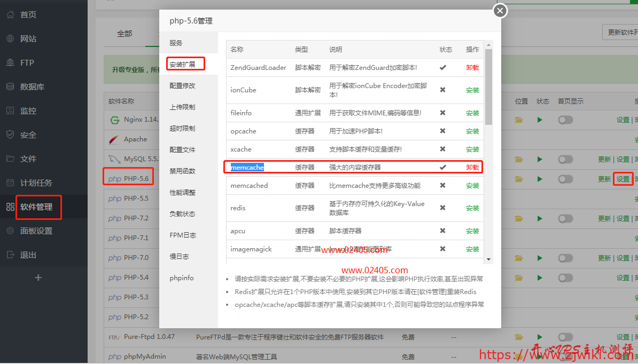
Task: Open the folder icon in MySQL row
Action: (519, 159)
